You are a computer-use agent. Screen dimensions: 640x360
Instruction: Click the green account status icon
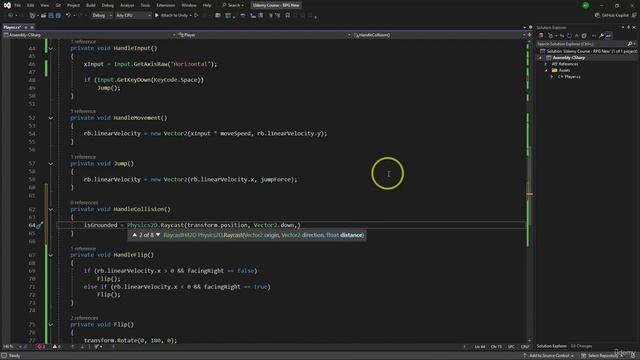(586, 5)
